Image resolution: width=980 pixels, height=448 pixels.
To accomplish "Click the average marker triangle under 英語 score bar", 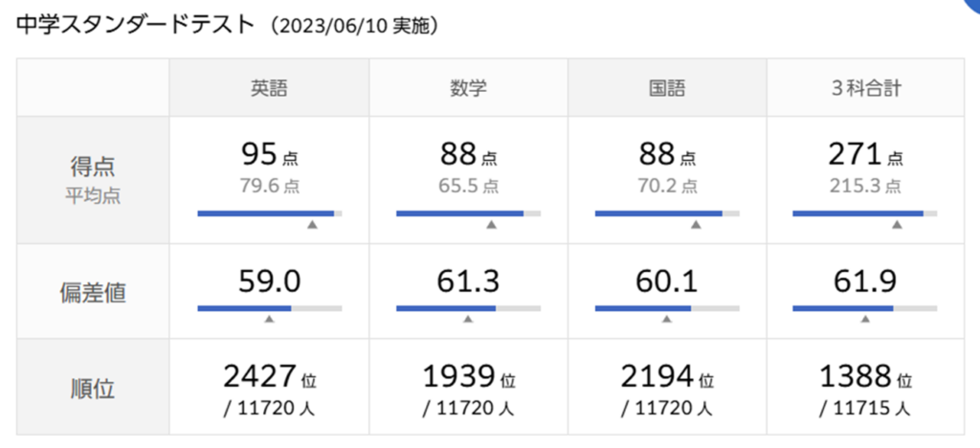I will [312, 225].
